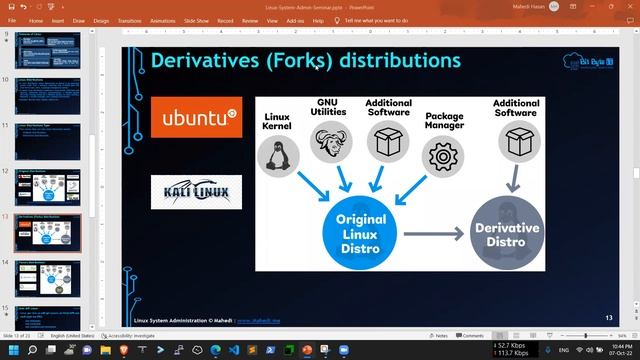Click the Original Linux Distro blue circle
Screen dimensions: 640x360
tap(360, 233)
